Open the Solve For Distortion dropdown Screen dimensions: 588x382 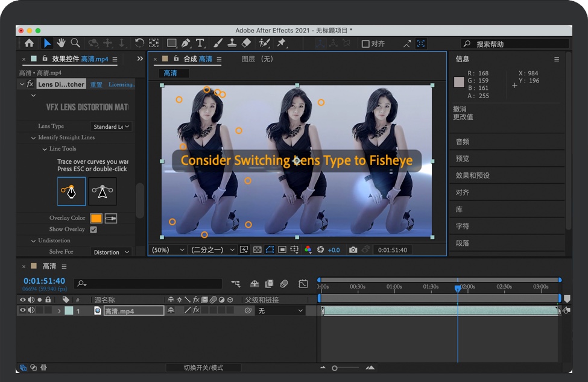pyautogui.click(x=111, y=252)
